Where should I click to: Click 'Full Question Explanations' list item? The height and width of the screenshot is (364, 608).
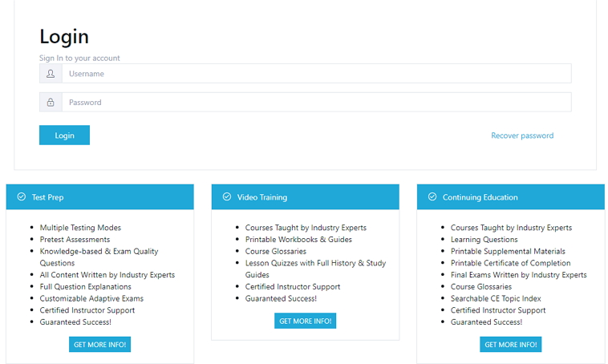[85, 287]
